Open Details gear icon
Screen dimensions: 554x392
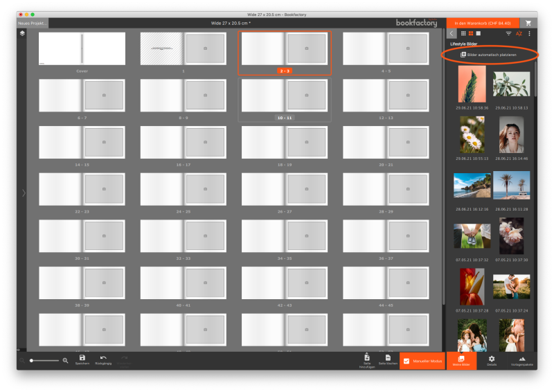coord(492,360)
